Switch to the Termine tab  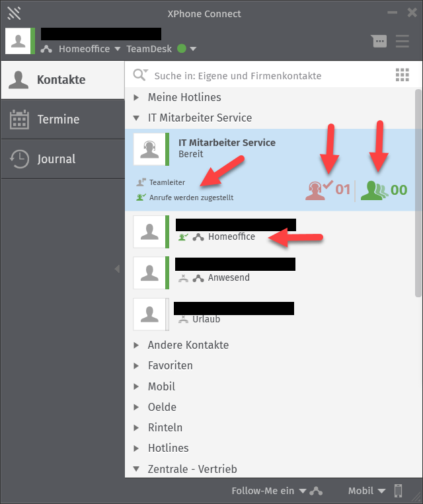click(58, 120)
